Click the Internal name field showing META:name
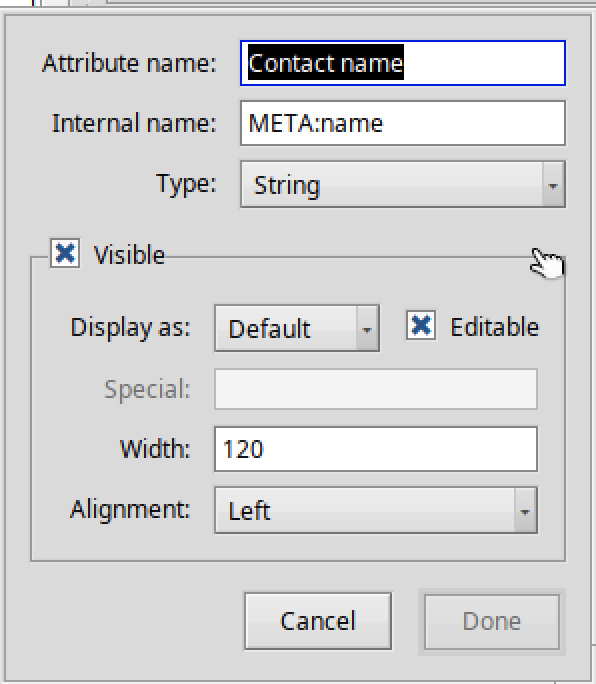Image resolution: width=596 pixels, height=684 pixels. [x=403, y=123]
